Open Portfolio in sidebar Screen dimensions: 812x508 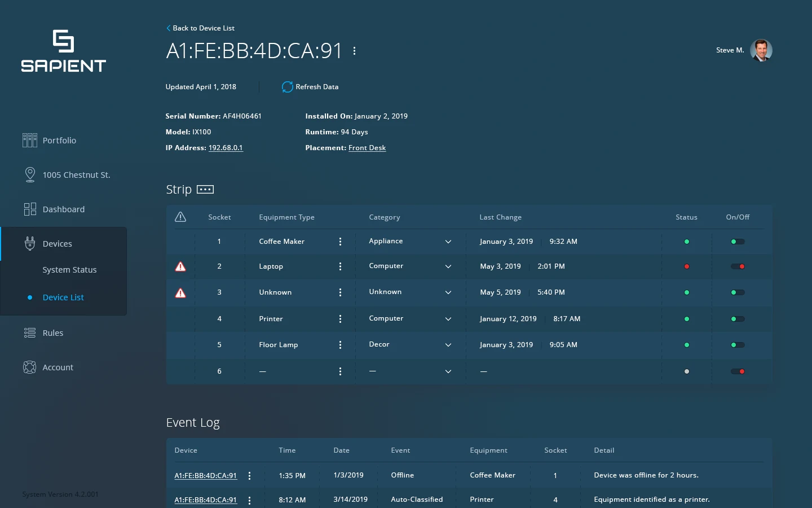tap(59, 141)
